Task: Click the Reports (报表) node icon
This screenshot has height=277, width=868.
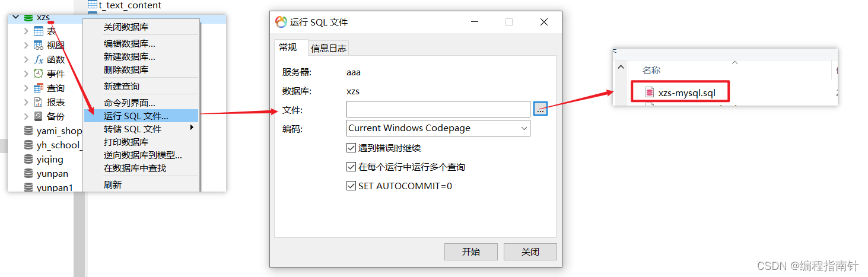Action: coord(39,102)
